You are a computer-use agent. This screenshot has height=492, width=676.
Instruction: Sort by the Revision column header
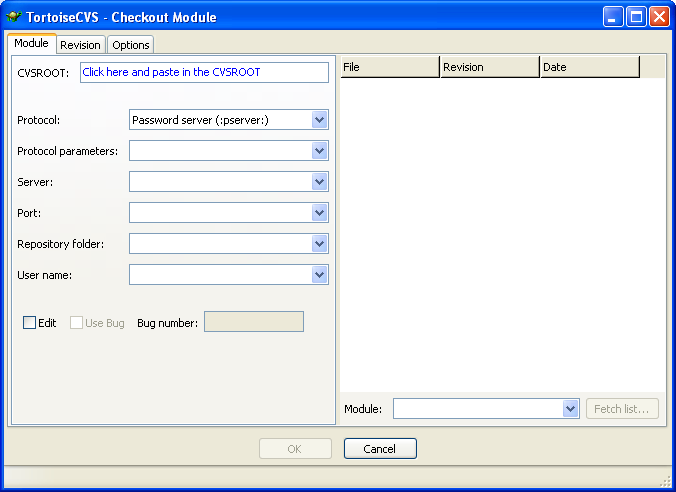[x=489, y=67]
